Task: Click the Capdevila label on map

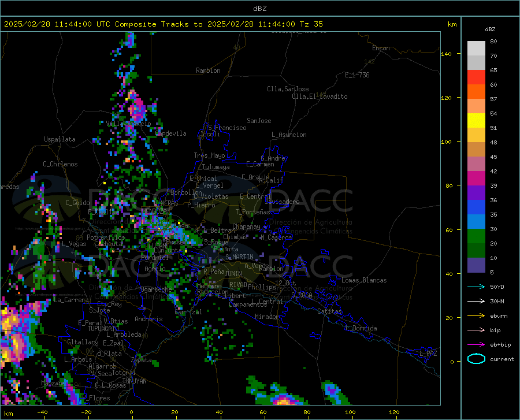Action: coord(171,133)
